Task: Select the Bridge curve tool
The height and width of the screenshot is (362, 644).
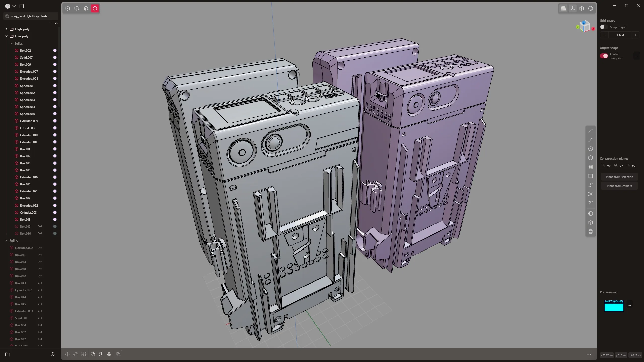Action: 591,185
